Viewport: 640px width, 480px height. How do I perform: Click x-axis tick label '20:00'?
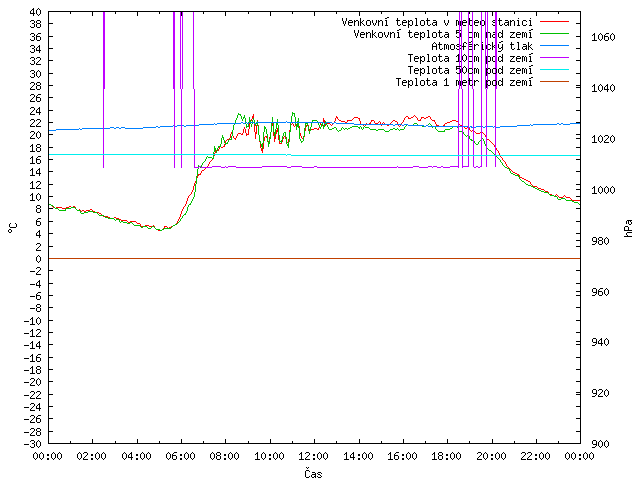491,456
